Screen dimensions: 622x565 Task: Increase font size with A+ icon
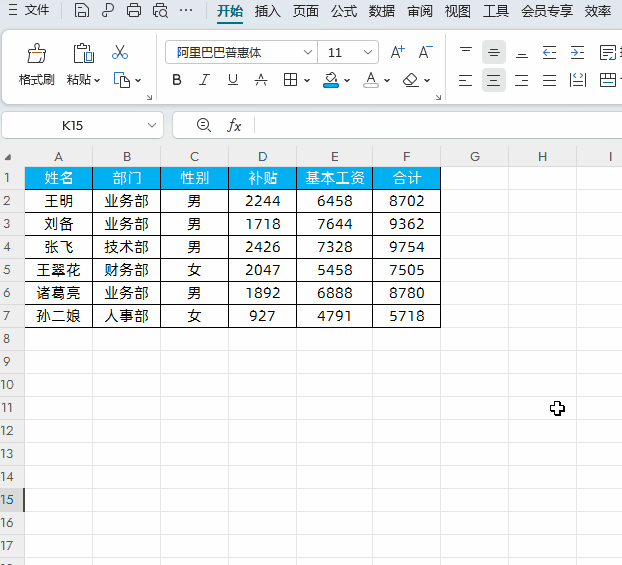(397, 52)
